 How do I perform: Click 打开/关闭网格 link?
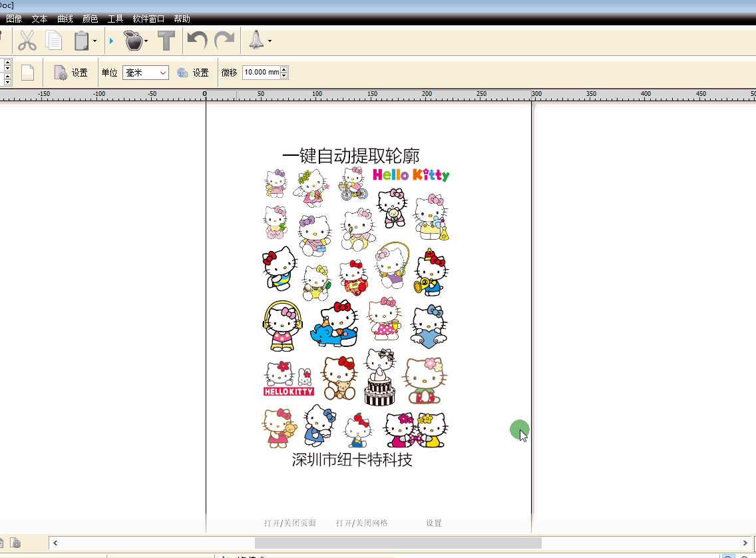362,523
